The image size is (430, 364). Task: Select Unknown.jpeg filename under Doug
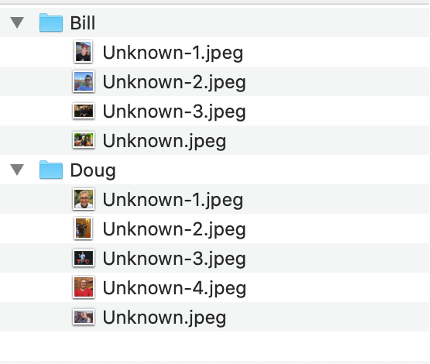point(164,318)
